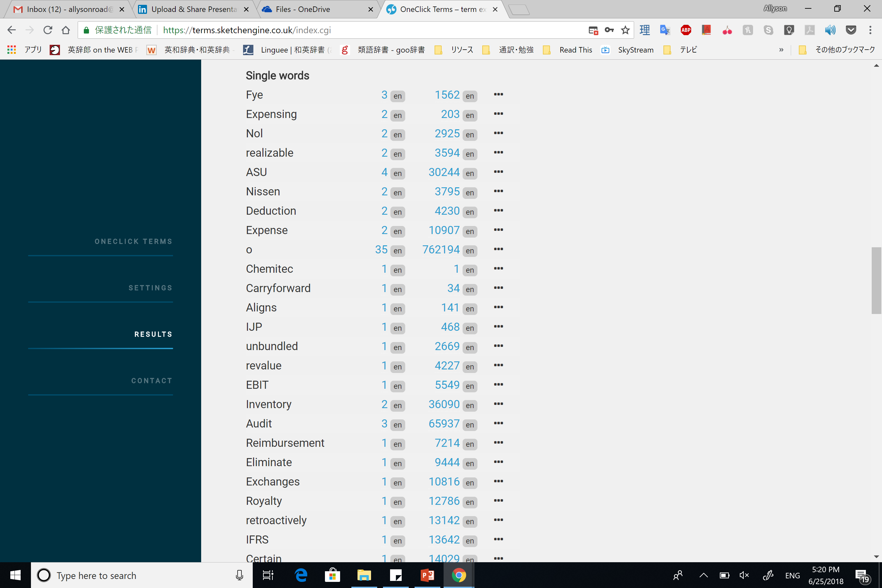
Task: Click the page vertical scrollbar thumb
Action: [876, 280]
